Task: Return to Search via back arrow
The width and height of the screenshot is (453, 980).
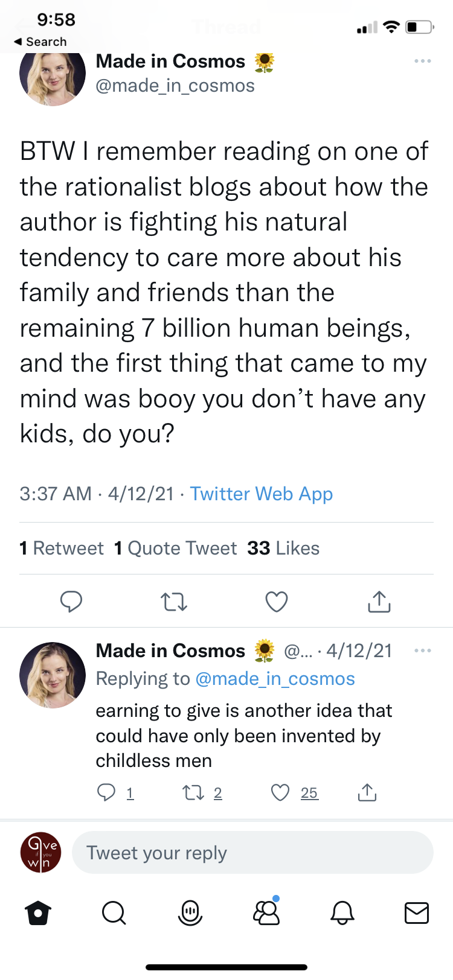Action: pyautogui.click(x=40, y=42)
